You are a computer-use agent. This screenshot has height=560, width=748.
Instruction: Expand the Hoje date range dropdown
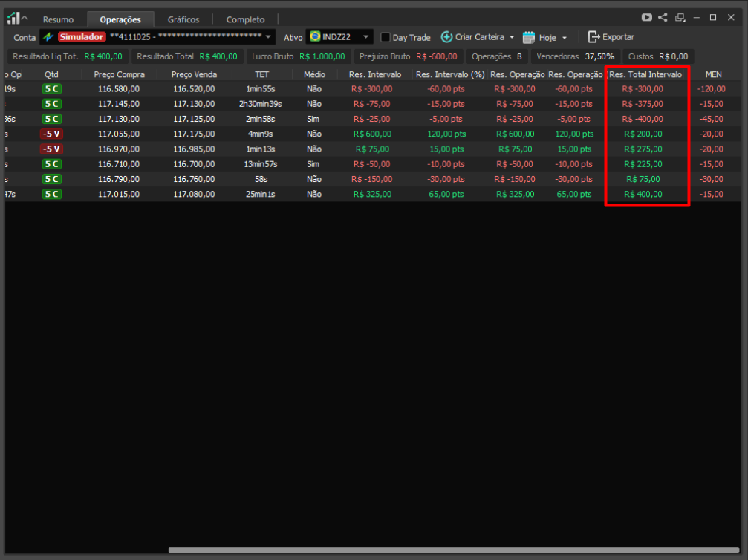(565, 37)
